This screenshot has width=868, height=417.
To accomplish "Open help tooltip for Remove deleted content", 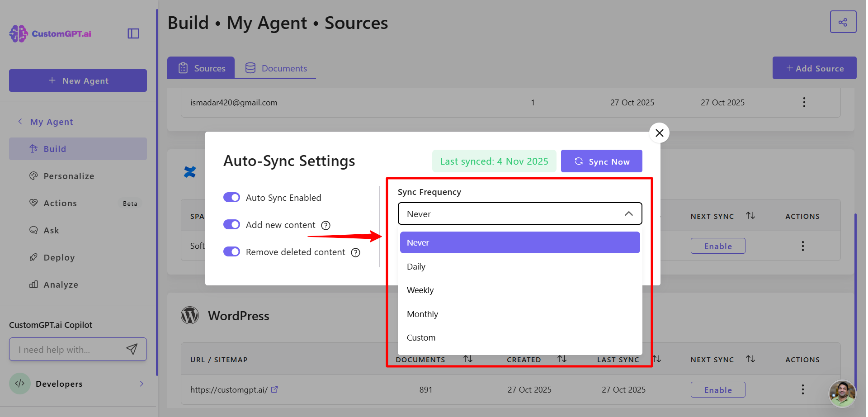I will (x=356, y=252).
